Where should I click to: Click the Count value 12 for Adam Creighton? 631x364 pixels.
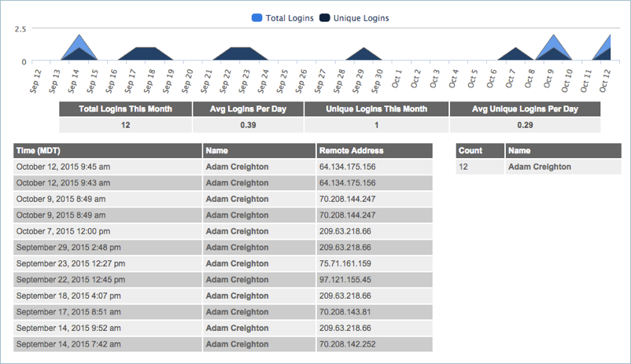point(464,167)
